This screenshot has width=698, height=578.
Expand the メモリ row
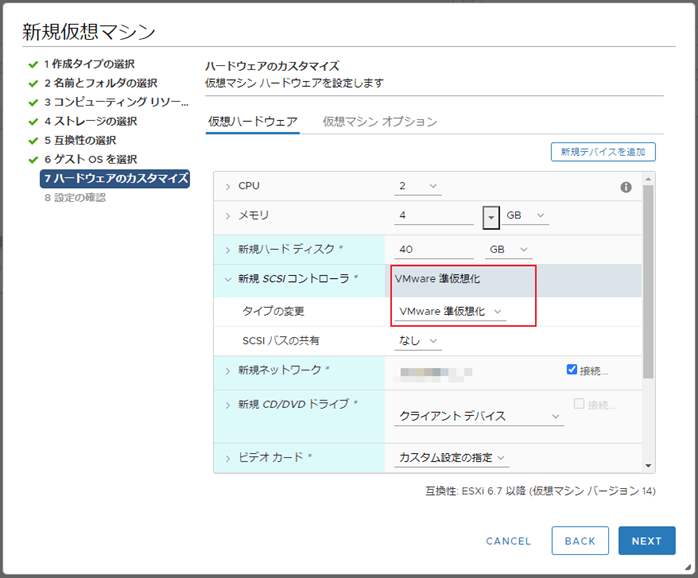[x=228, y=216]
